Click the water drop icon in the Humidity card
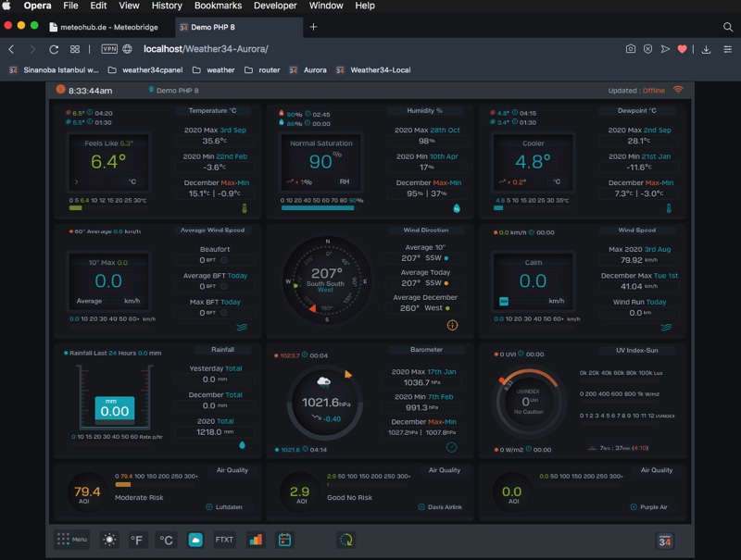The width and height of the screenshot is (741, 560). [457, 207]
